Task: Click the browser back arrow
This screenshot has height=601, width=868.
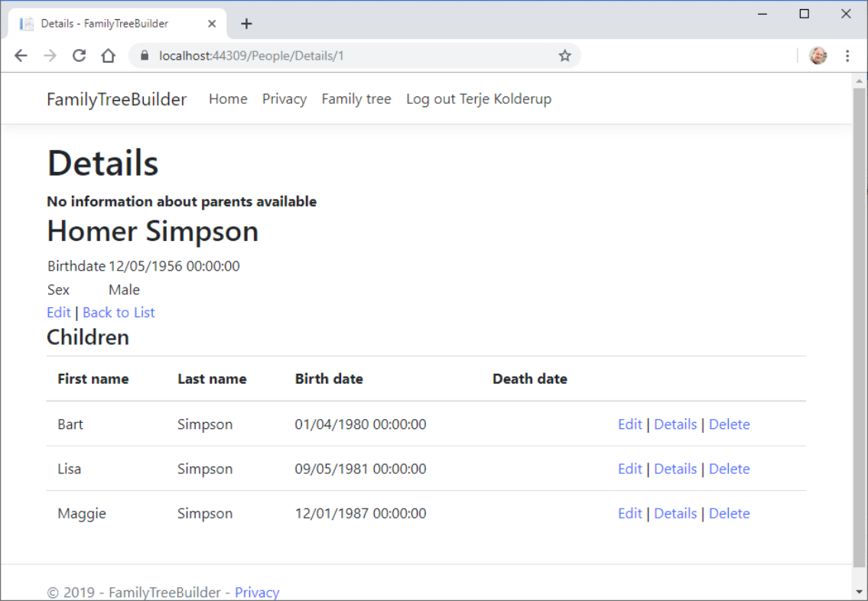Action: click(21, 56)
